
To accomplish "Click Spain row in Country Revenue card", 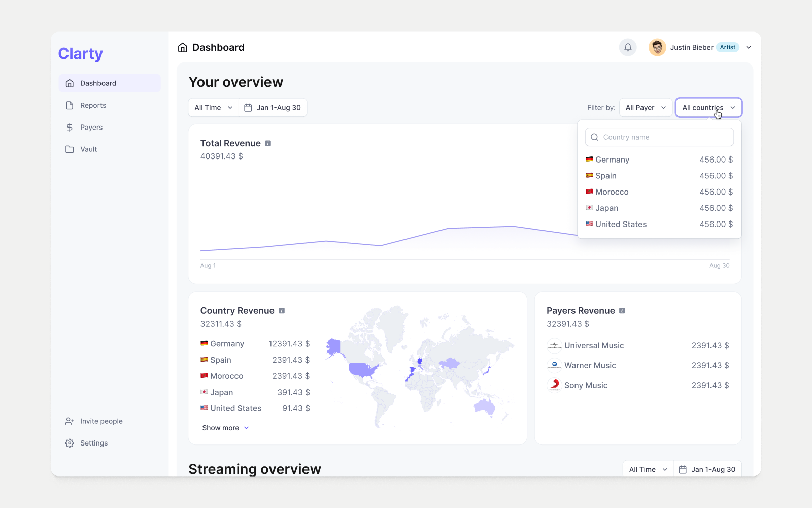I will (x=255, y=360).
